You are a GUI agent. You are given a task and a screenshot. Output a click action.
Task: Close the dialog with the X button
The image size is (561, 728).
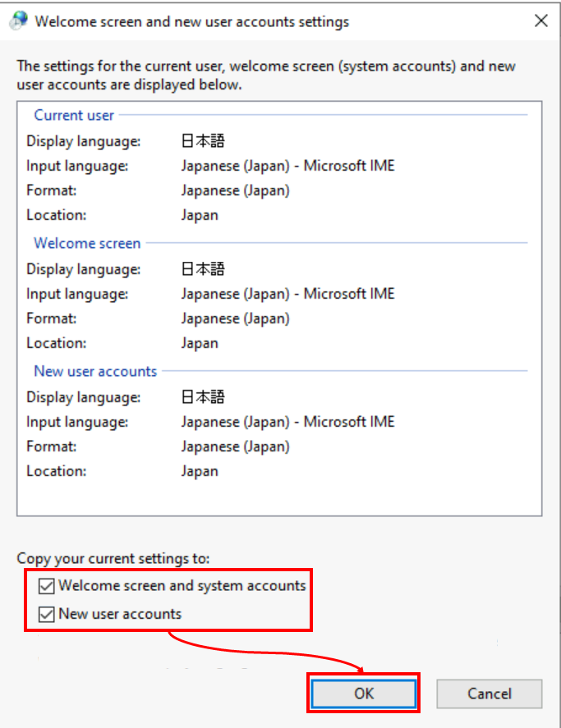(x=540, y=22)
